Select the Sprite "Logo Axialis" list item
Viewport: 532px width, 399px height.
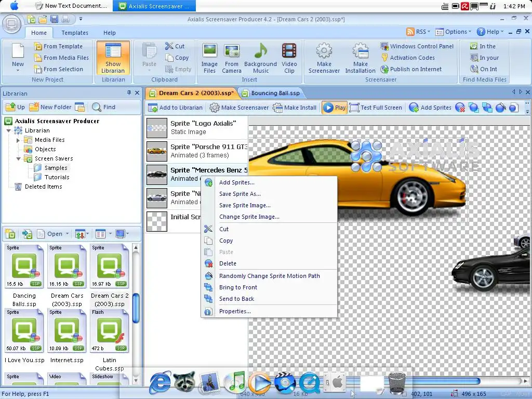[197, 128]
